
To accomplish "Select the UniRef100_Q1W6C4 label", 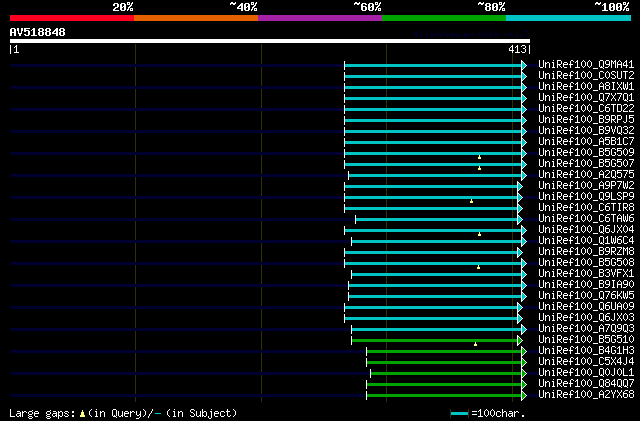I will coord(586,241).
